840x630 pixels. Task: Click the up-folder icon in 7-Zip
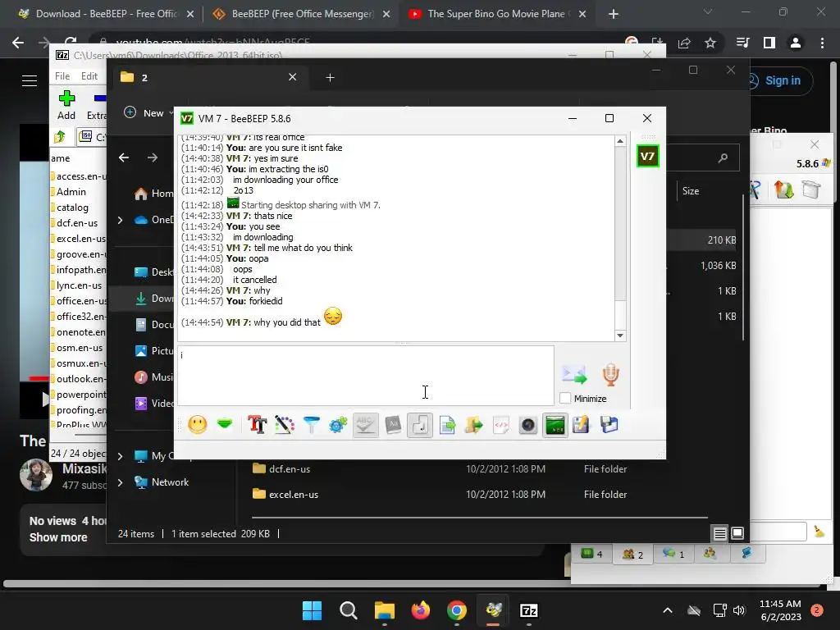[x=59, y=137]
